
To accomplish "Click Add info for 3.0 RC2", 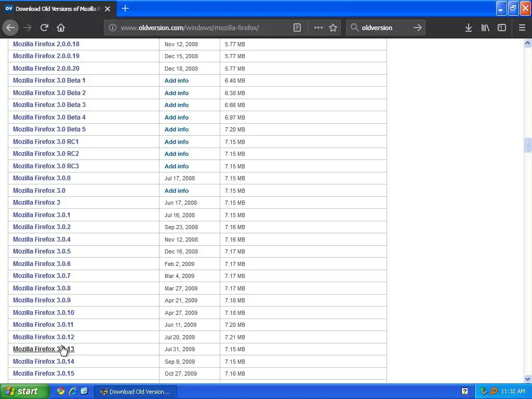I will [x=177, y=154].
